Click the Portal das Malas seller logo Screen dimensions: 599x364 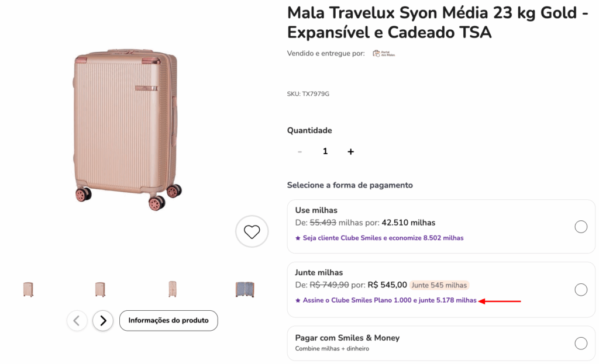pyautogui.click(x=383, y=53)
